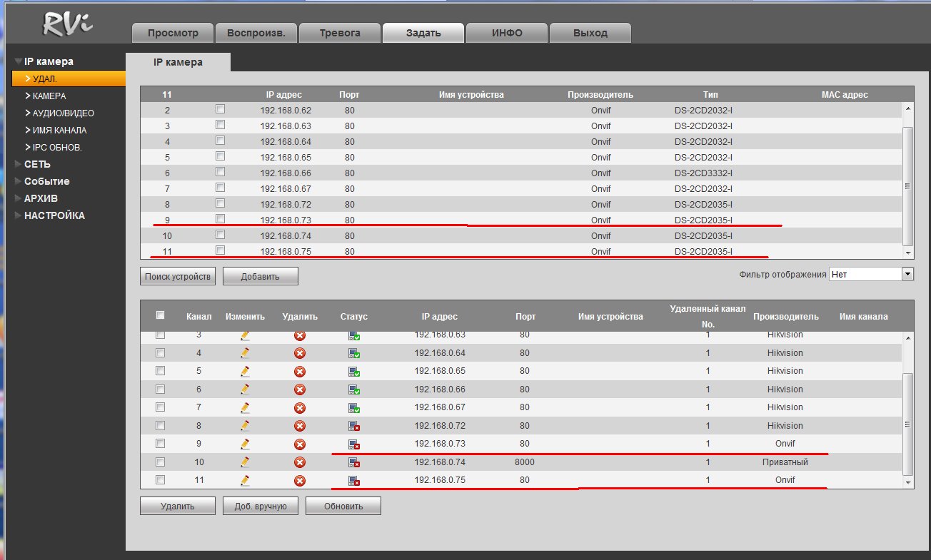Click status icon for channel 6

(x=354, y=390)
